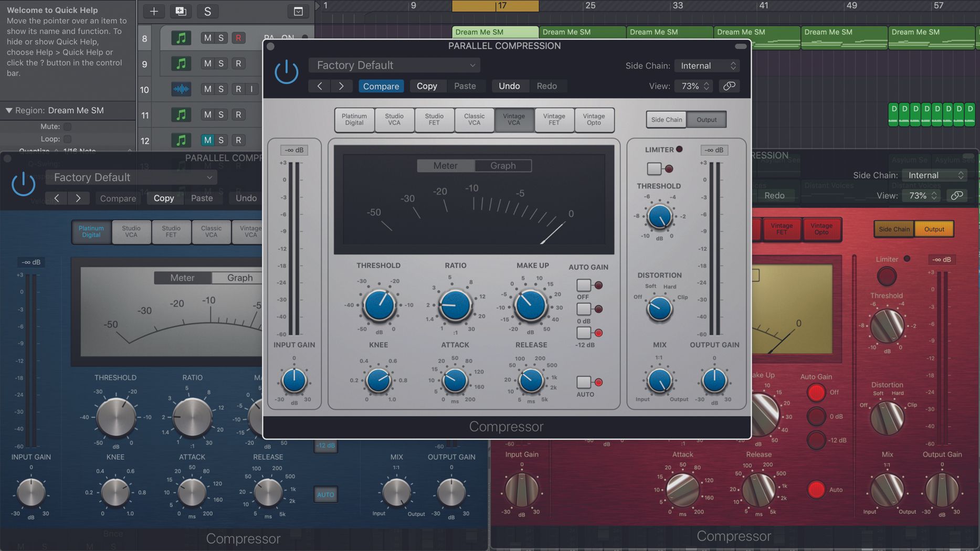980x551 pixels.
Task: Open Factory Default preset menu in front Compressor
Action: 395,65
